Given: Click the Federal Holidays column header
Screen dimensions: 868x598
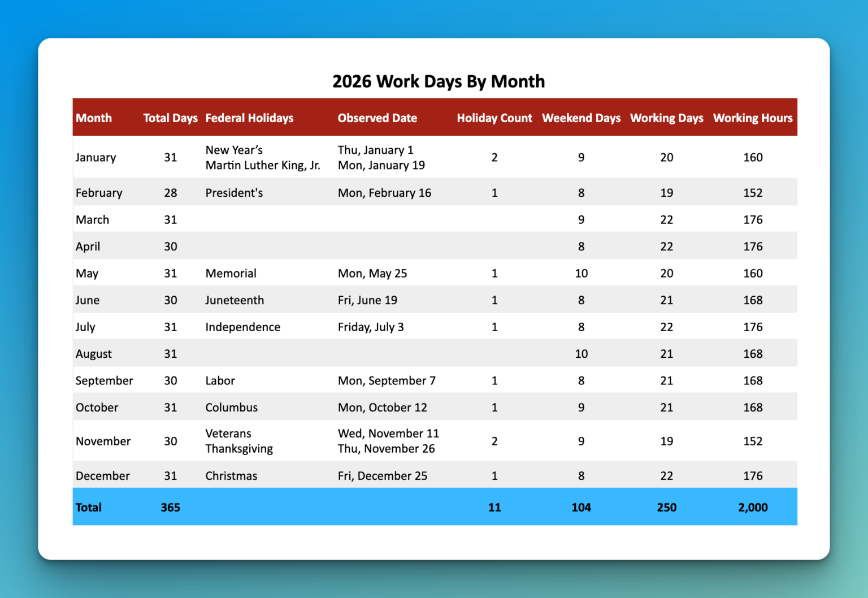Looking at the screenshot, I should click(x=249, y=118).
